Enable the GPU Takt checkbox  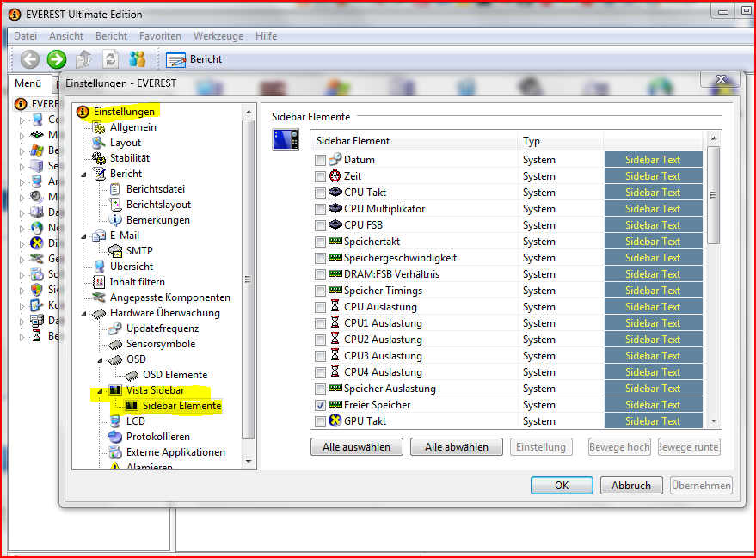320,421
